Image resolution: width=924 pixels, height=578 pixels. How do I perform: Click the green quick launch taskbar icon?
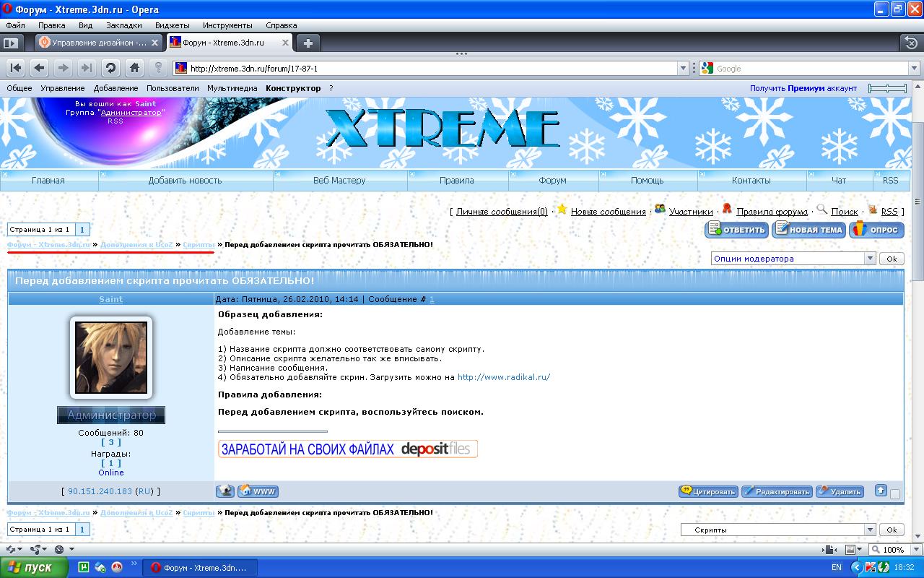[83, 567]
